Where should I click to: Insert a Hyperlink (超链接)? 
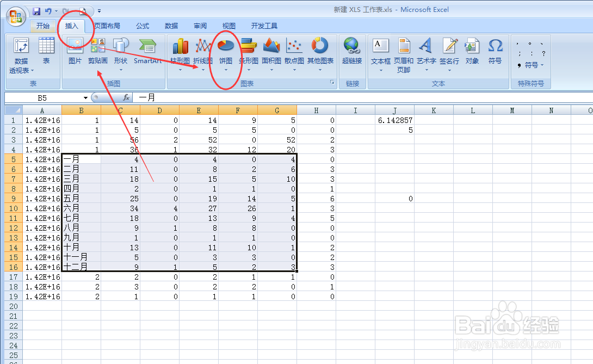[352, 51]
